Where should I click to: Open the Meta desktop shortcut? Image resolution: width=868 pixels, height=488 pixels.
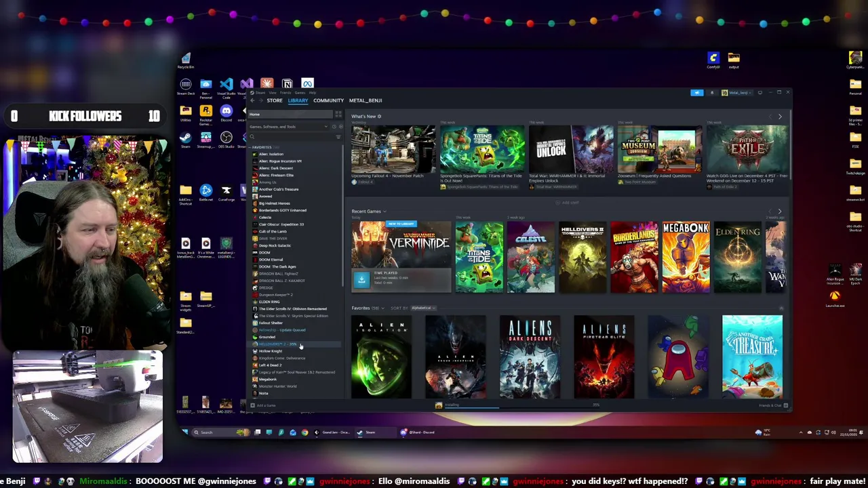tap(307, 83)
